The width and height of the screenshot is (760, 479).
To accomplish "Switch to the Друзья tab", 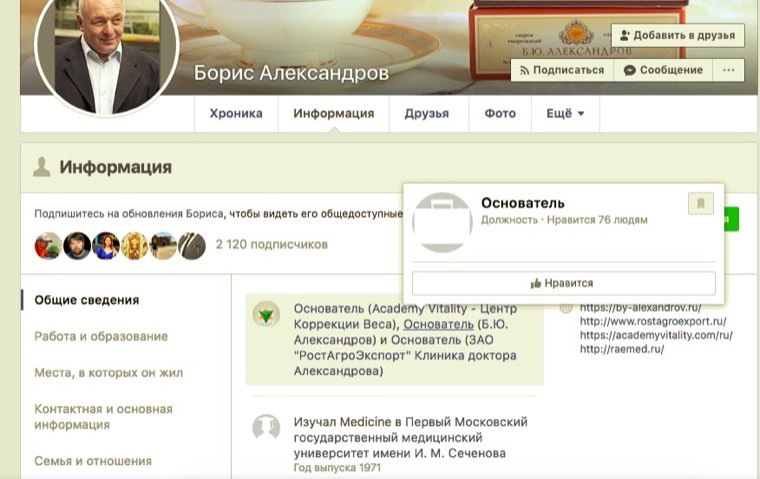I will point(427,113).
